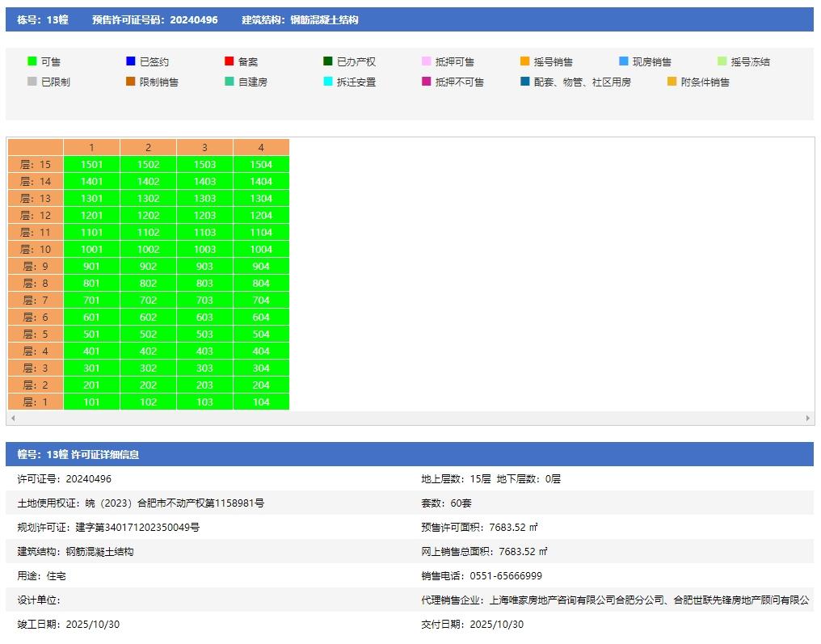821x644 pixels.
Task: Click the pink 抵押可售 legend swatch
Action: click(x=426, y=61)
